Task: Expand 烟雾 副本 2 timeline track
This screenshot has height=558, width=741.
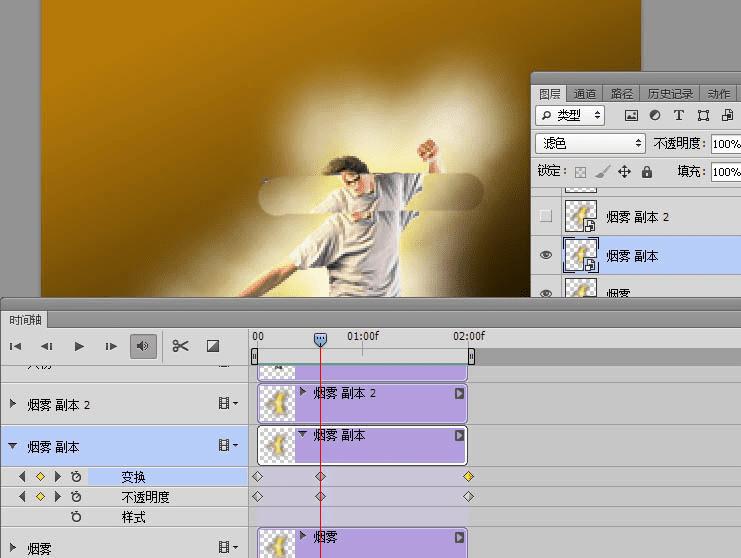Action: click(x=13, y=404)
